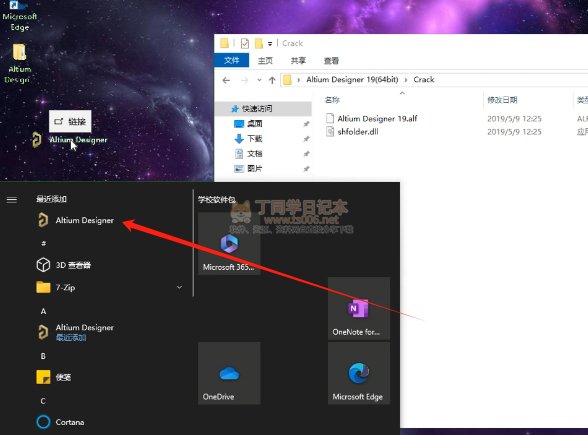Screen dimensions: 588x435
Task: Open the quick access toolbar dropdown
Action: coord(270,44)
